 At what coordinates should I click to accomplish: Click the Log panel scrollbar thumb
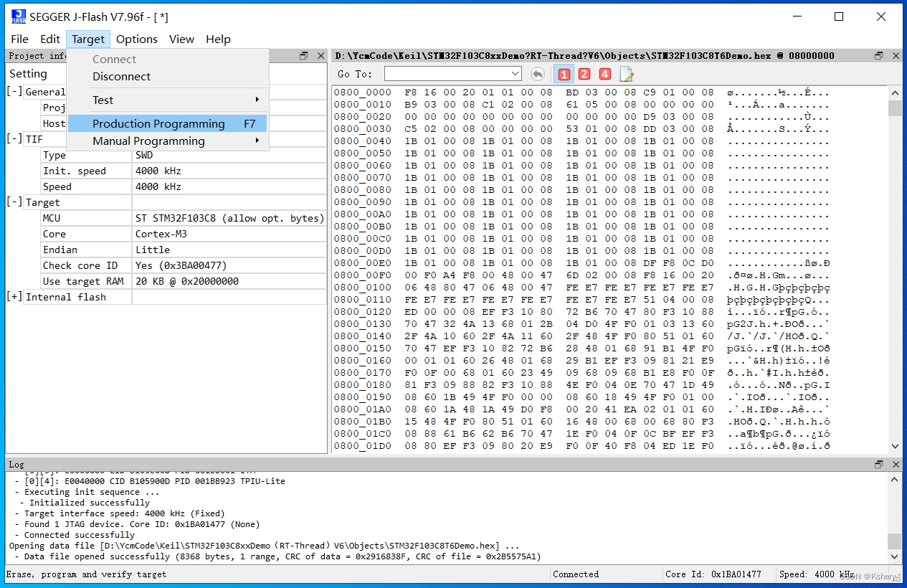point(895,541)
